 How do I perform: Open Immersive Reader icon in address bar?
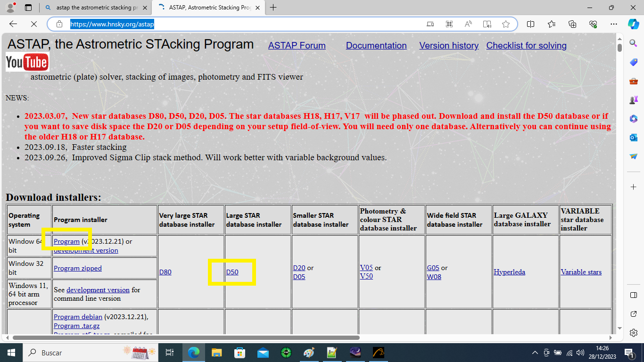487,24
